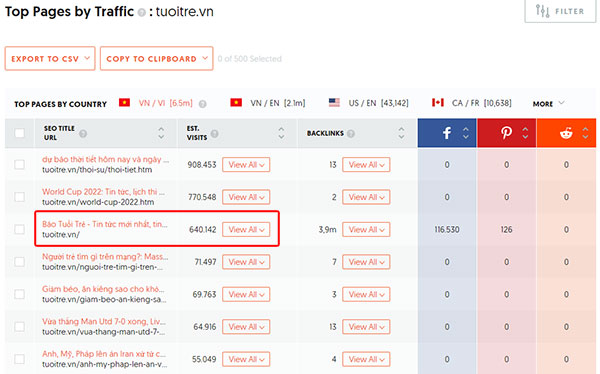
Task: Select the US / EN country tab
Action: pos(378,103)
